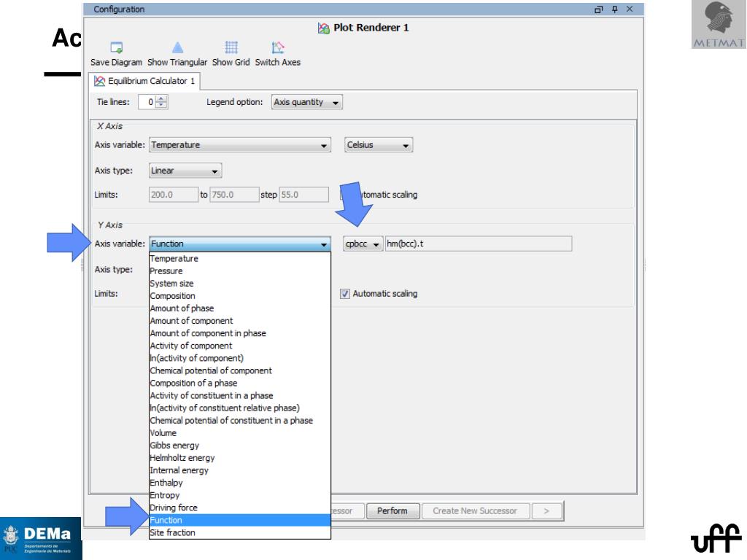Screen dimensions: 747x560
Task: Open the Celsius unit dropdown
Action: coord(379,145)
